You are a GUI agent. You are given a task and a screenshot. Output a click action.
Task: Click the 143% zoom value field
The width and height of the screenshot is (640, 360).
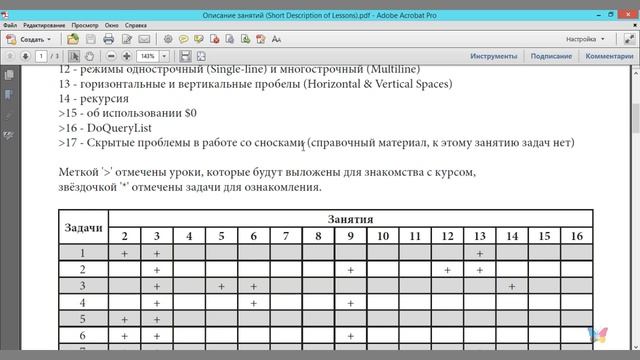pos(148,56)
